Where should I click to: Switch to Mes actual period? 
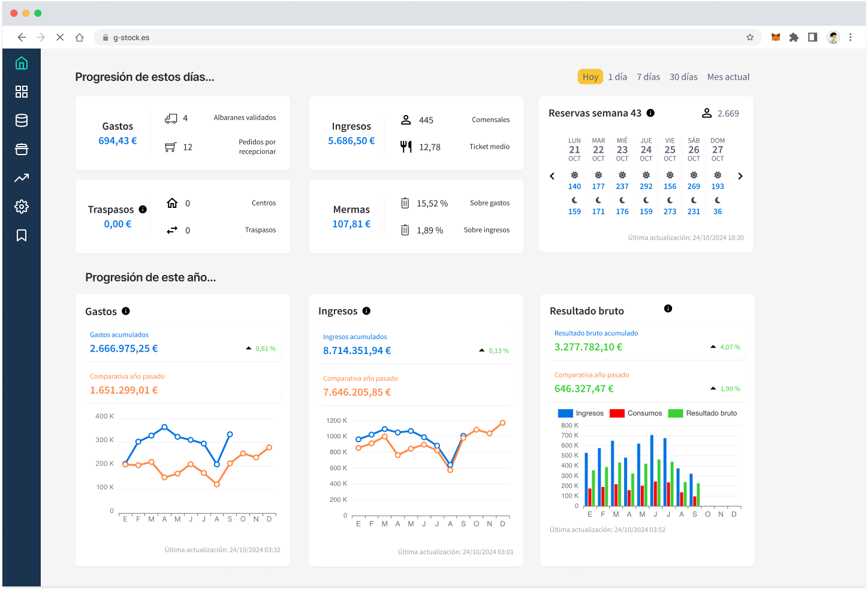pyautogui.click(x=728, y=77)
